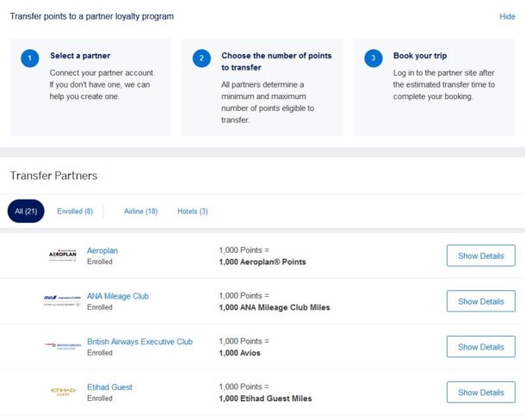This screenshot has width=525, height=420.
Task: Follow the British Airways Executive Club link
Action: click(139, 342)
